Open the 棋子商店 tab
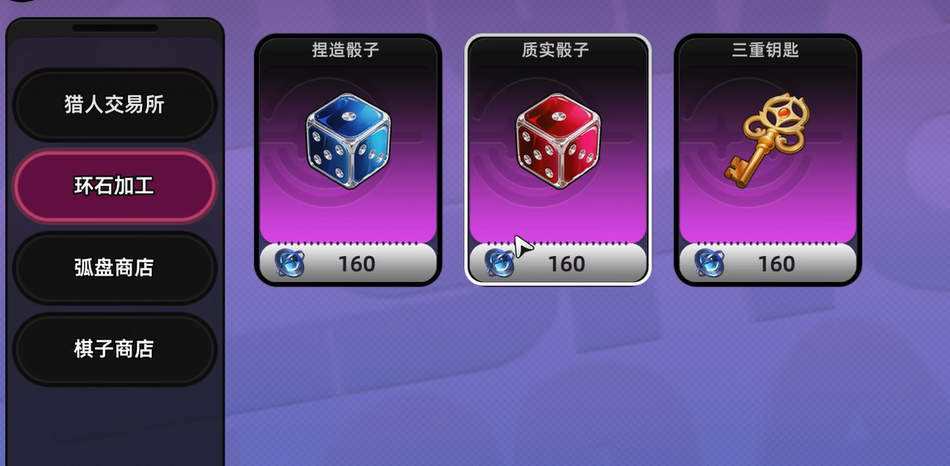950x466 pixels. (115, 349)
